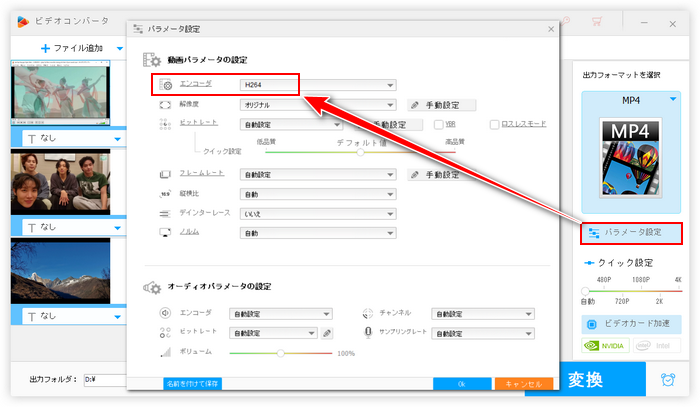Expand the MP4 output format dropdown arrow

[673, 99]
